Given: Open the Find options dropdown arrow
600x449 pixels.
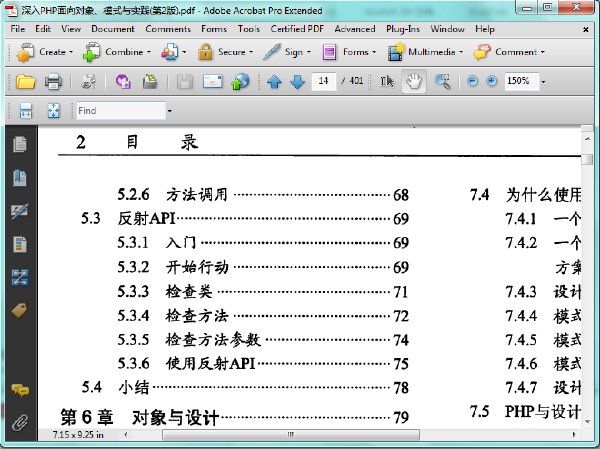Looking at the screenshot, I should click(170, 111).
